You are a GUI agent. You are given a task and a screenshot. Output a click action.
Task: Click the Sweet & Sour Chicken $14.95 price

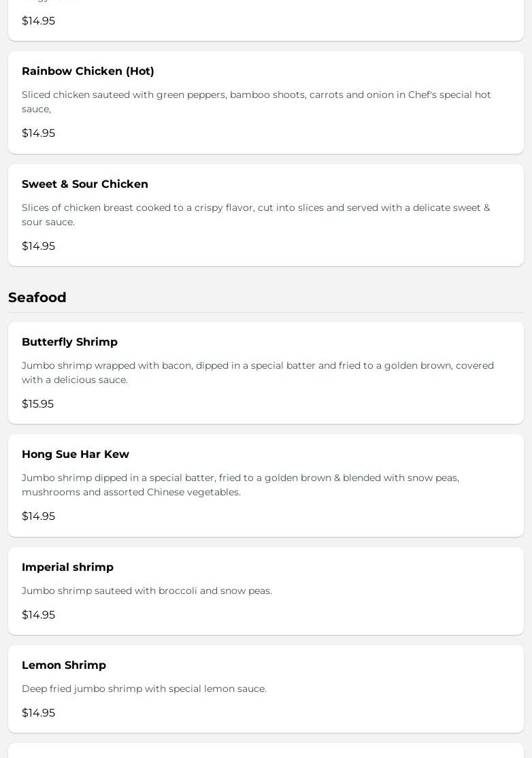pyautogui.click(x=38, y=246)
